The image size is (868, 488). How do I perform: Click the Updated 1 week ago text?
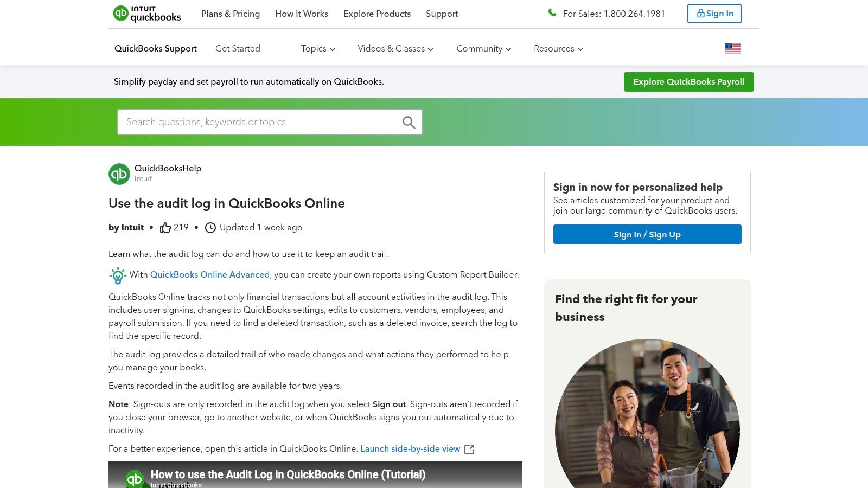point(261,228)
